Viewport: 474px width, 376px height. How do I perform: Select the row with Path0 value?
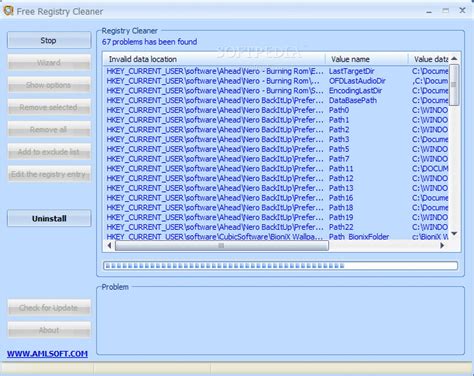click(x=277, y=110)
